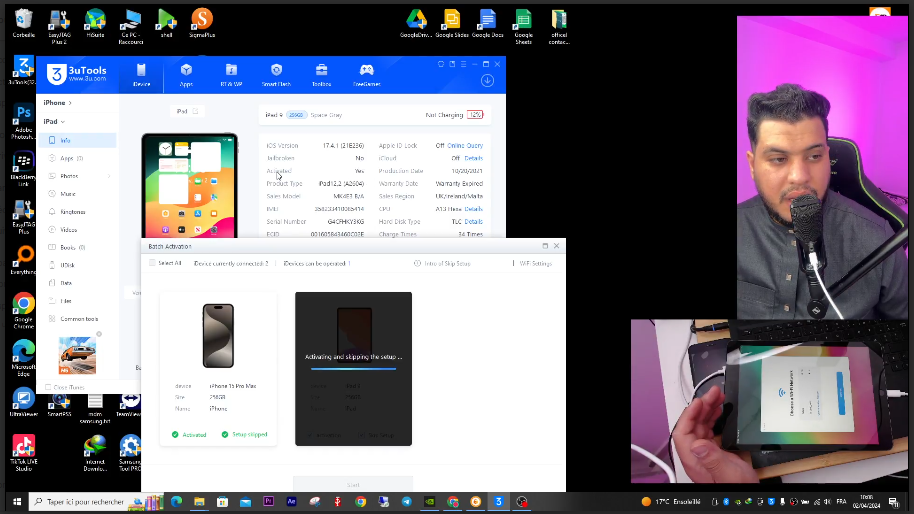Toggle the Close iTunes checkbox
Image resolution: width=914 pixels, height=514 pixels.
48,388
